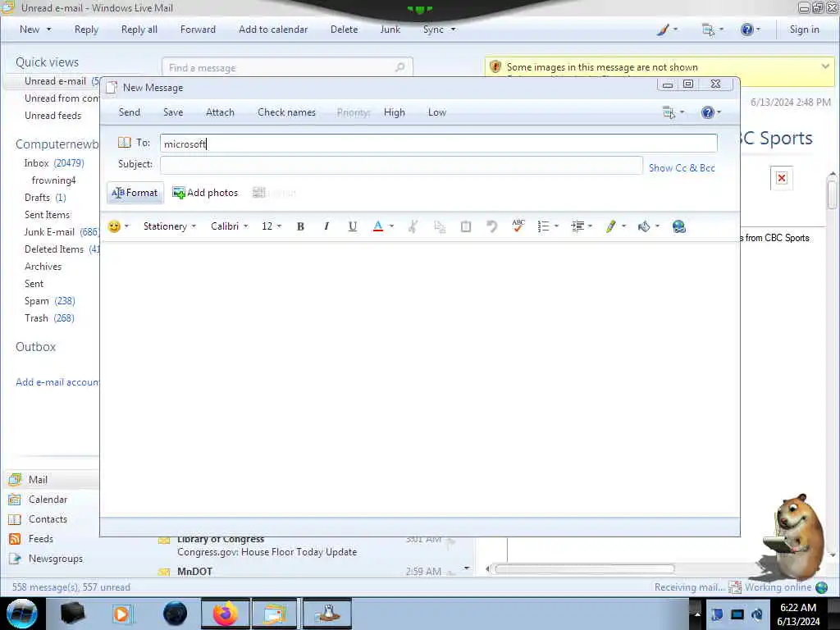Set priority to Low
The width and height of the screenshot is (840, 630).
point(437,112)
